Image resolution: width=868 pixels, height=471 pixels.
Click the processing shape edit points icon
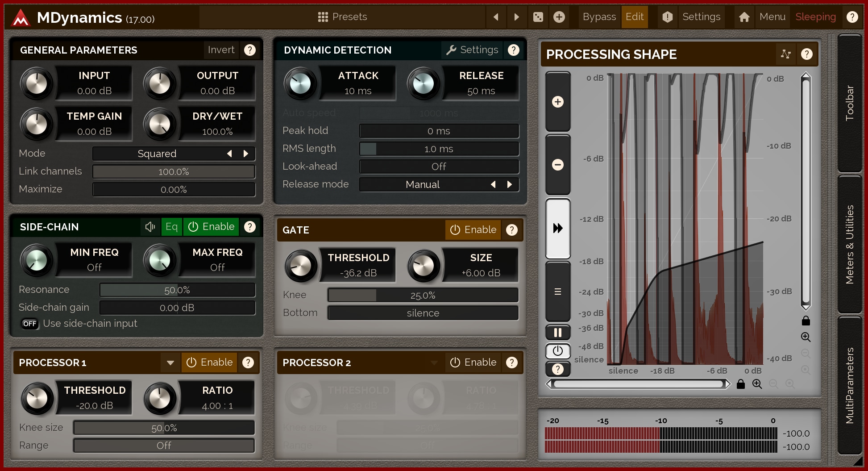pos(785,54)
